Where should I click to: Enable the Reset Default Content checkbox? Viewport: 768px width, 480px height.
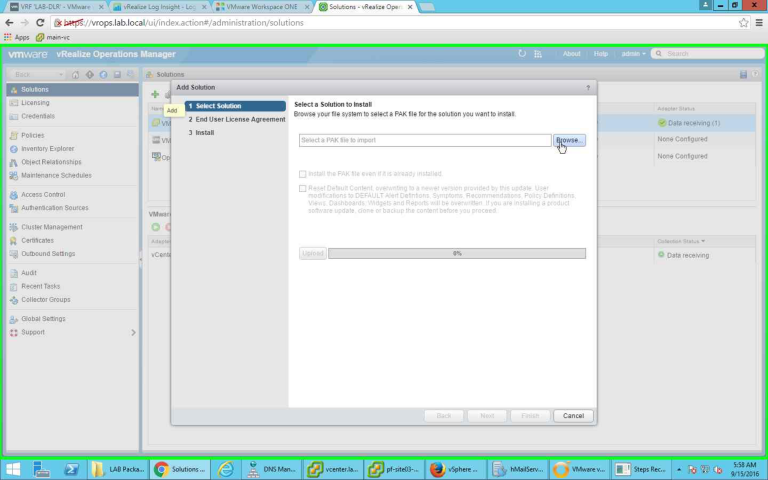pos(303,187)
